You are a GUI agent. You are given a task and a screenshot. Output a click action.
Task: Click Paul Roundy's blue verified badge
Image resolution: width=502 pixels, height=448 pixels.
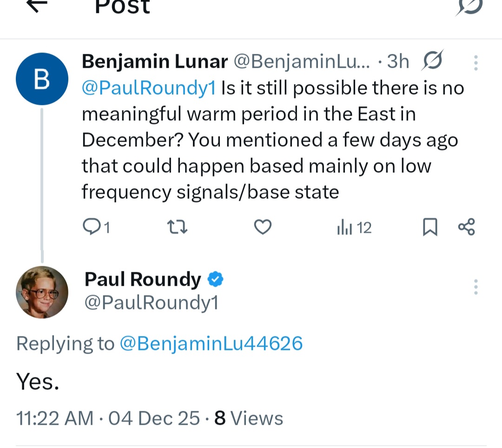215,279
